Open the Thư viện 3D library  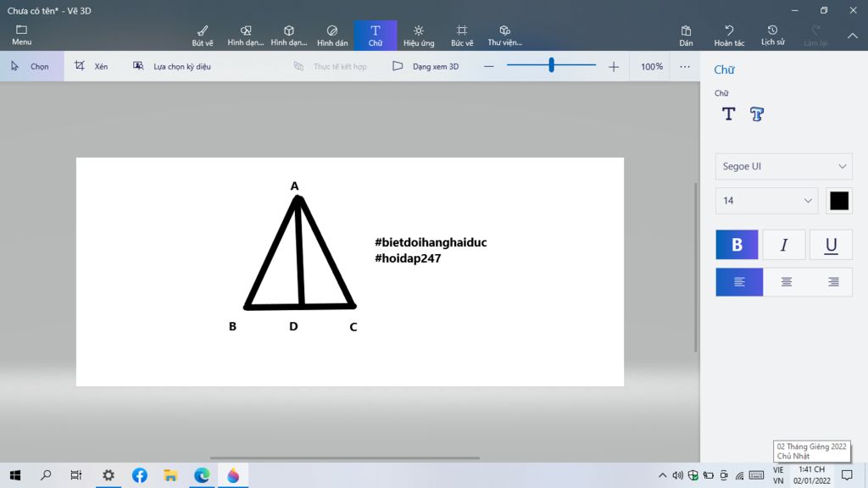504,36
